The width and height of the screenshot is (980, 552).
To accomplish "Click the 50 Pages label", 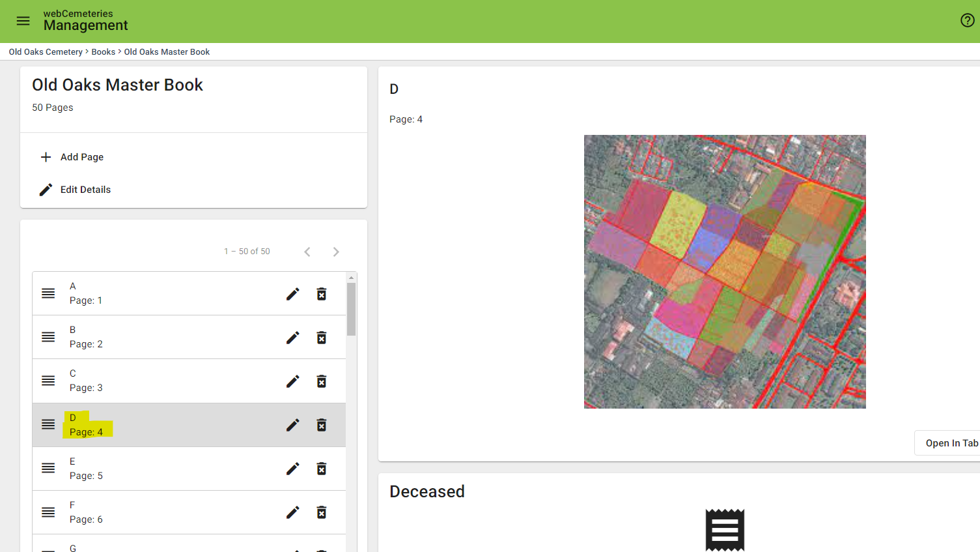I will pyautogui.click(x=53, y=108).
